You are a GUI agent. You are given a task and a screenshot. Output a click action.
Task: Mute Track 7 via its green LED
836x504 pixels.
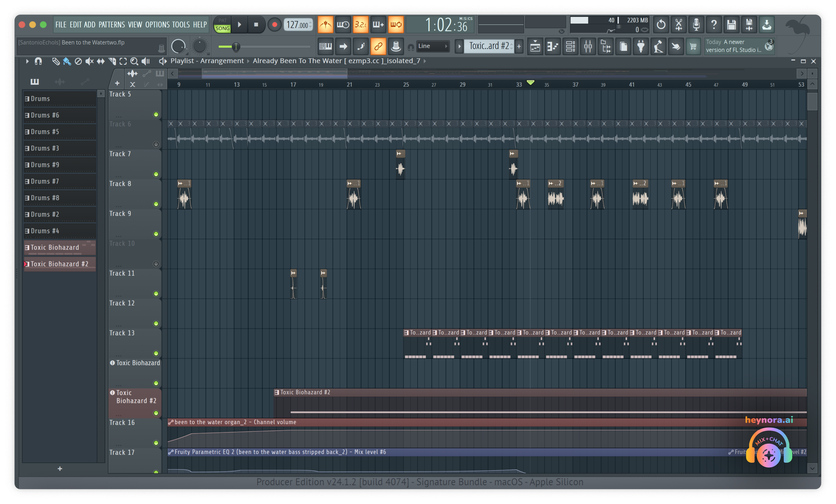point(156,174)
